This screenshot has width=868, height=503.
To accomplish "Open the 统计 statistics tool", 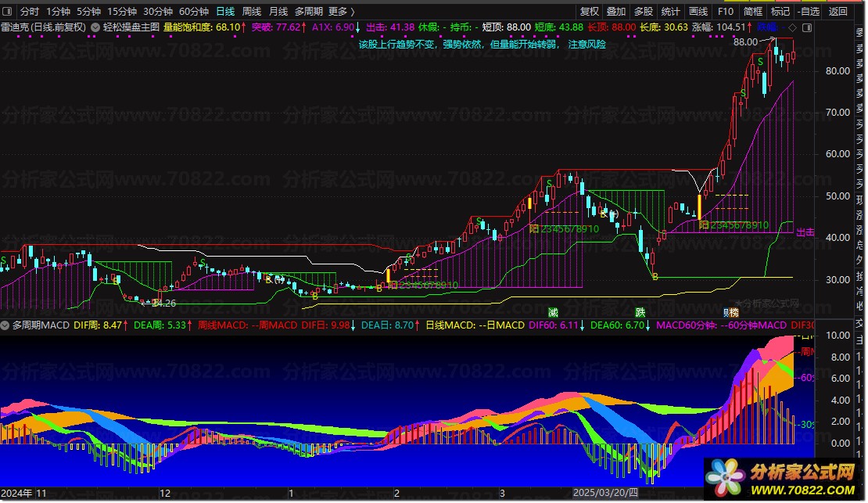I will pos(670,11).
